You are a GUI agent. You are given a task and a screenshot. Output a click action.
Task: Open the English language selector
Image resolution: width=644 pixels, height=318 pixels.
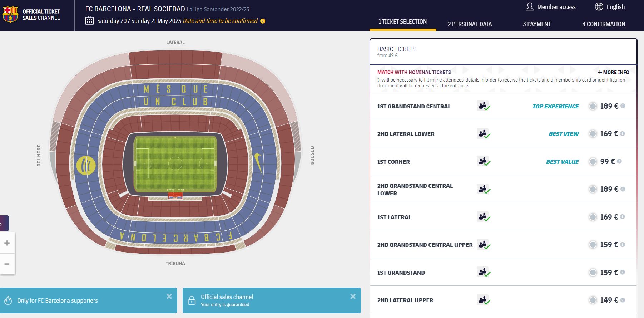click(x=615, y=7)
